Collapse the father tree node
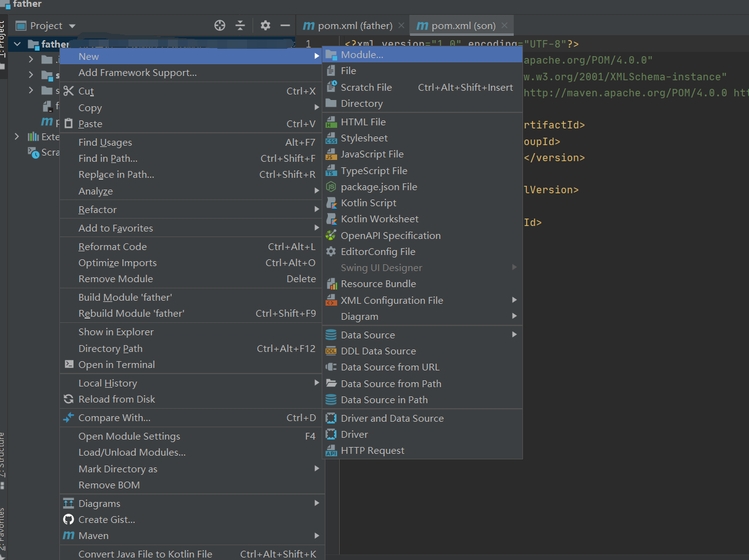 click(17, 44)
